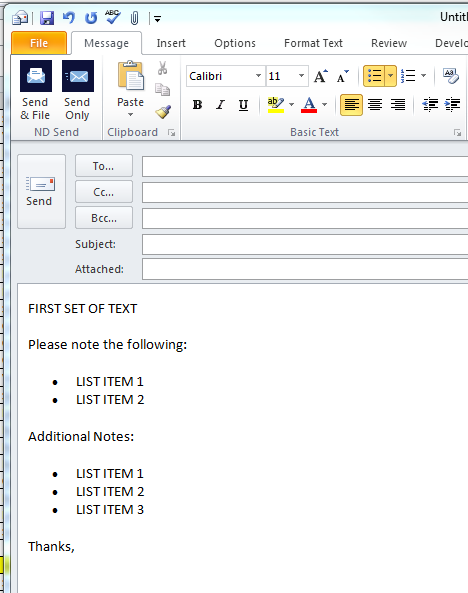Click into the Bcc address field

point(305,219)
